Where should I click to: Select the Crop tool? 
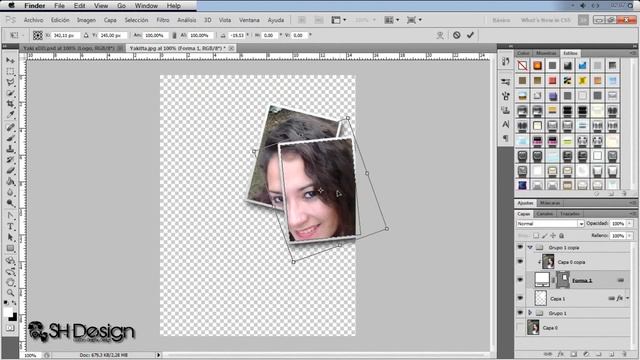point(10,104)
